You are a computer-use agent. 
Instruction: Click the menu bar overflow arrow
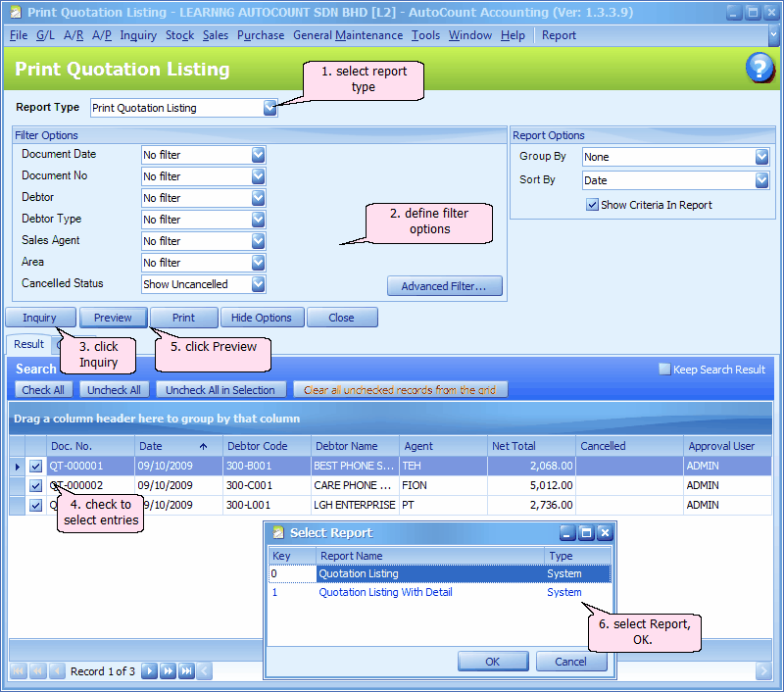coord(773,35)
